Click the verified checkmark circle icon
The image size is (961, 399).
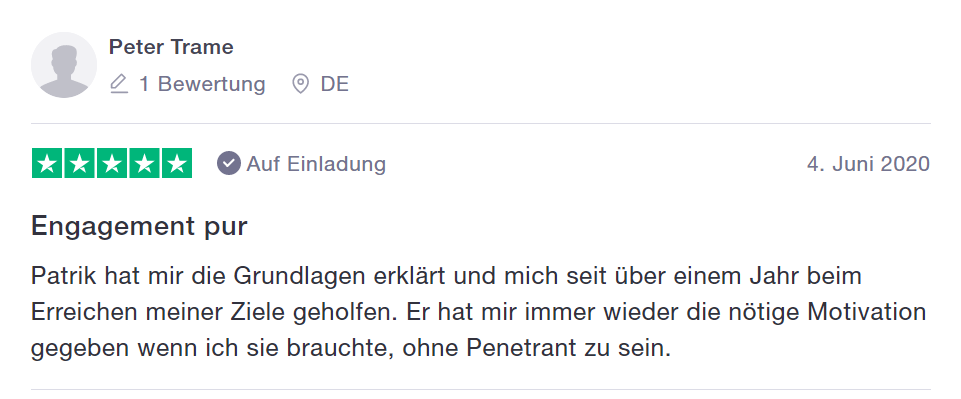229,164
